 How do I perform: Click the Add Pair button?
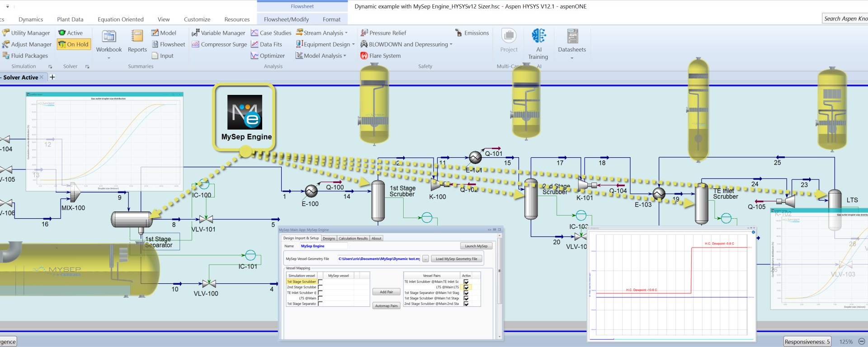point(386,292)
